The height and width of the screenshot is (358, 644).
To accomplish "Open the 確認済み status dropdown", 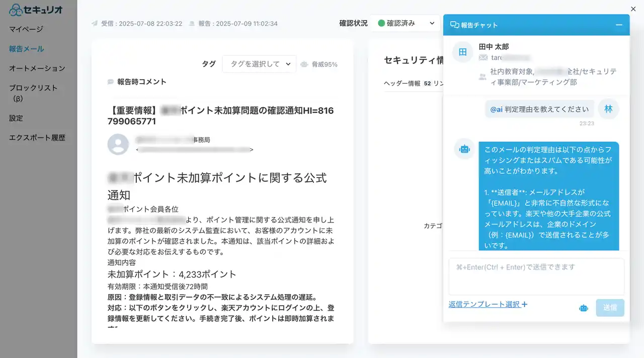I will click(406, 23).
